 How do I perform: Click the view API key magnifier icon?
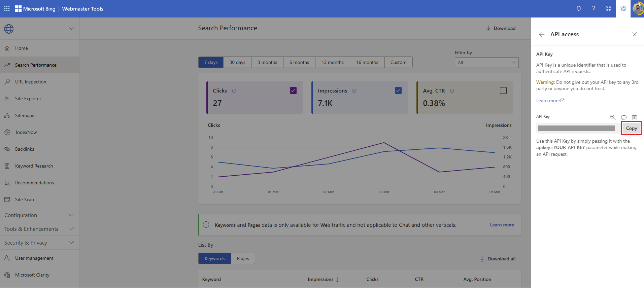[613, 117]
